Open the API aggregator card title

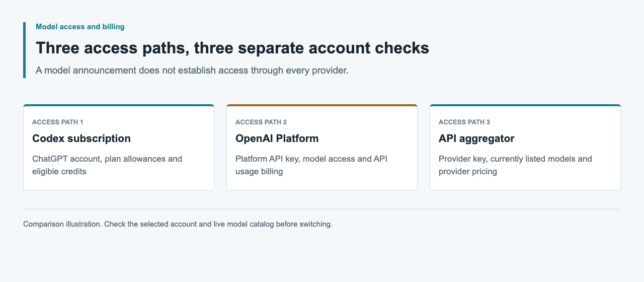[x=476, y=138]
